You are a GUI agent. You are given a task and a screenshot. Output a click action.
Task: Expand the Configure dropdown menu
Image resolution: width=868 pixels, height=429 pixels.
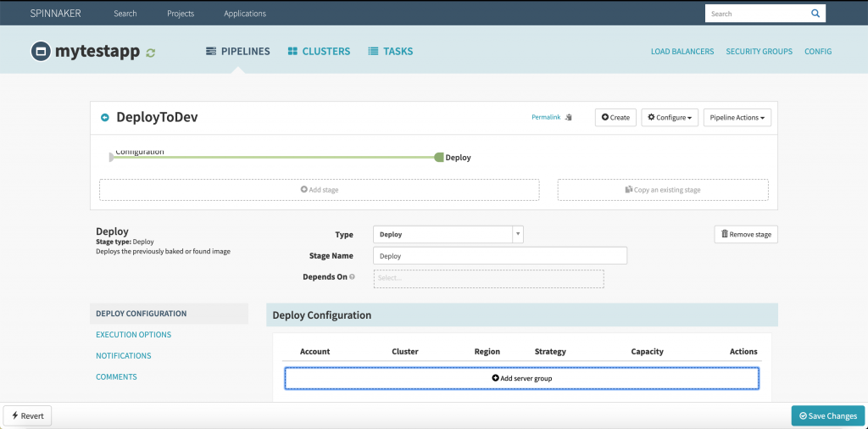[670, 117]
